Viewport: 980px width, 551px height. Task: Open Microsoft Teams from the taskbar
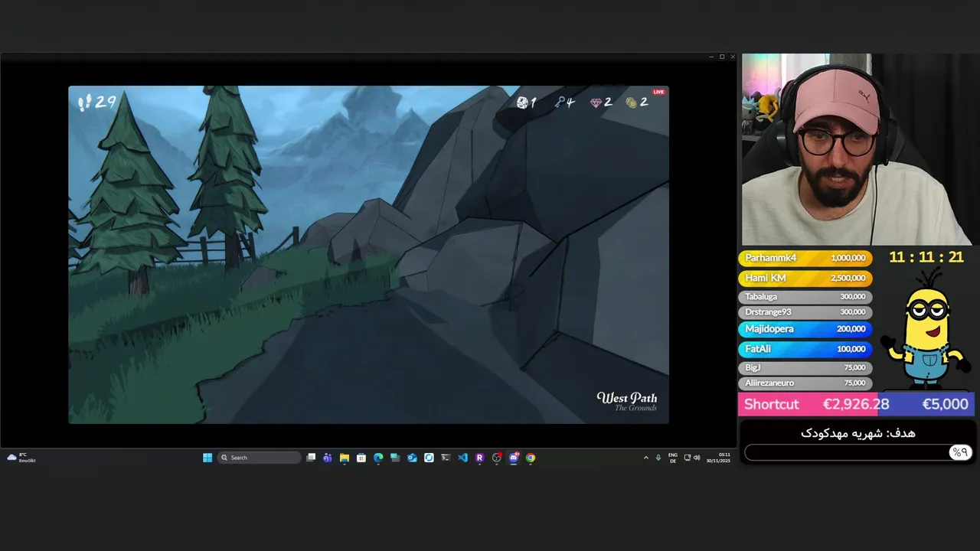pos(328,458)
